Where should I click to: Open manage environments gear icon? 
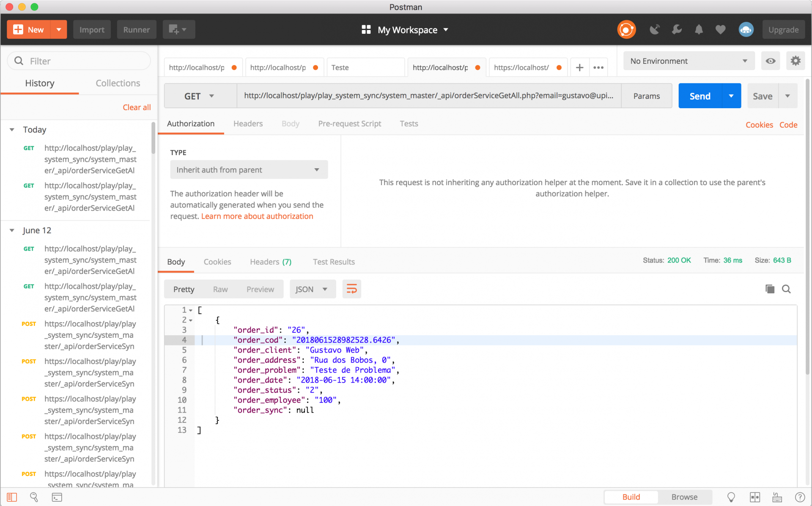click(x=796, y=61)
